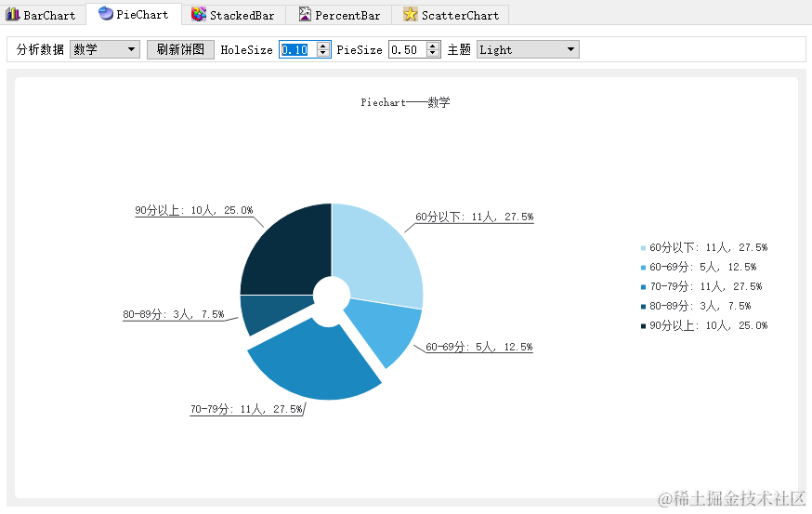
Task: Open the 主题 Light theme dropdown
Action: 528,50
